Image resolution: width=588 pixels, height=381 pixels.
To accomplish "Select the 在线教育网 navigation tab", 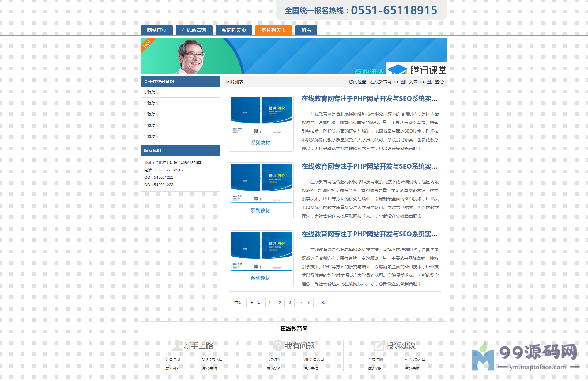I will pos(194,30).
